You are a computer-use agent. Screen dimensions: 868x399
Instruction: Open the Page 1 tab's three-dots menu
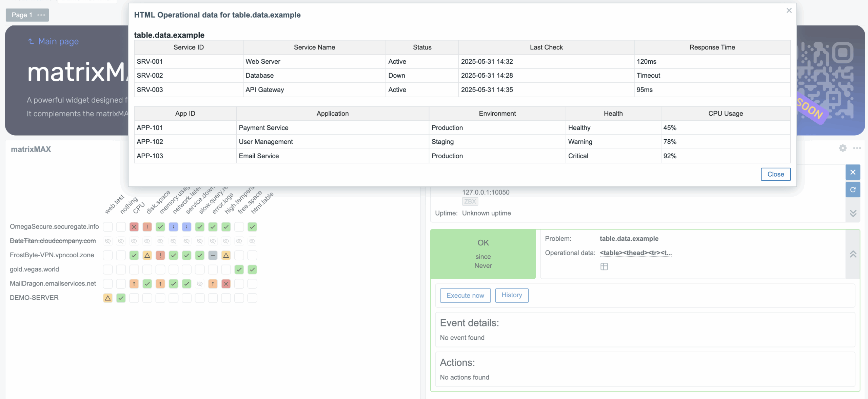coord(41,15)
